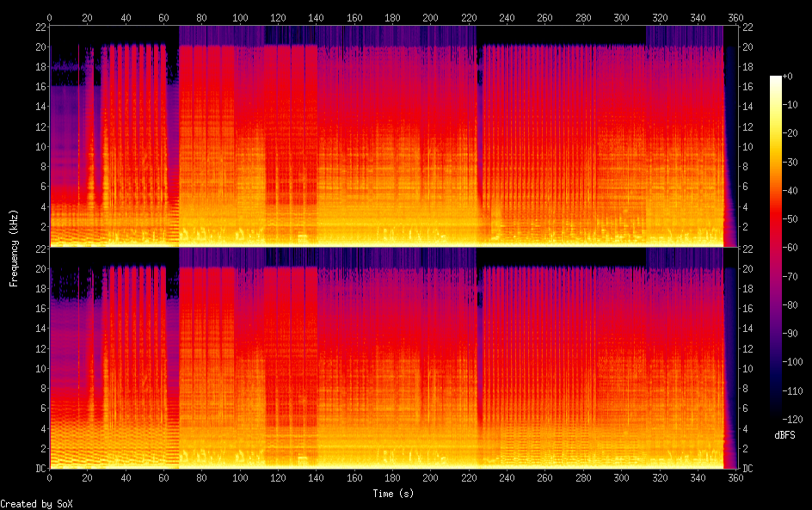Click the "Frequency (kHz)" vertical axis label
Viewport: 812px width, 510px height.
coord(14,247)
